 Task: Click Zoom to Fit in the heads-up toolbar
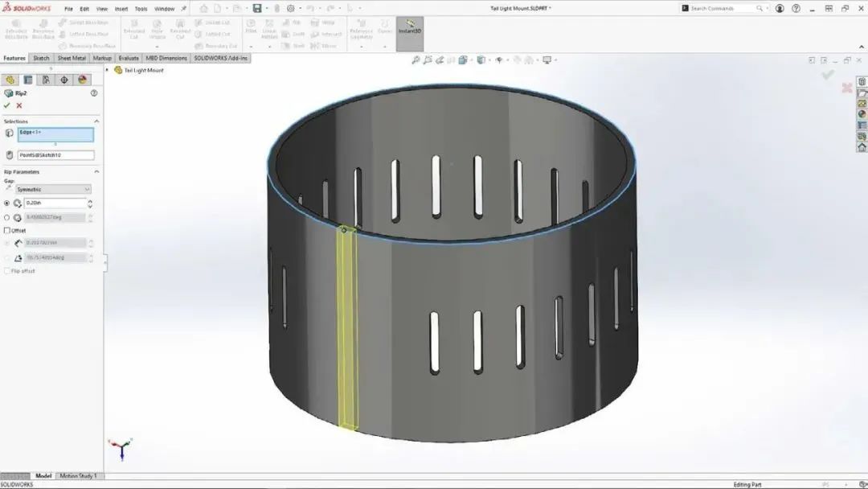pyautogui.click(x=416, y=60)
